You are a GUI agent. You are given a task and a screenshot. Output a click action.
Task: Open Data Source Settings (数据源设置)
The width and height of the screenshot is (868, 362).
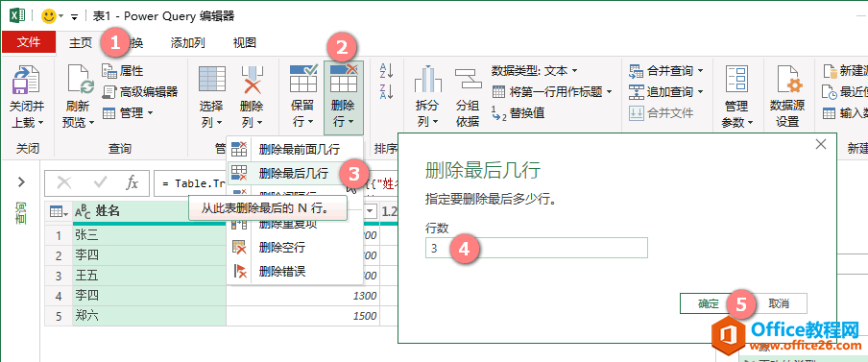point(787,97)
